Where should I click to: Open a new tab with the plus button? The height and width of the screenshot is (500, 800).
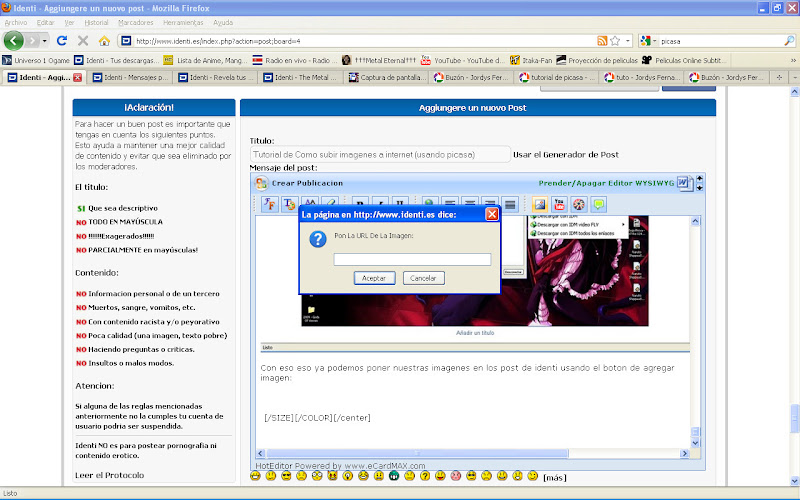click(x=779, y=78)
